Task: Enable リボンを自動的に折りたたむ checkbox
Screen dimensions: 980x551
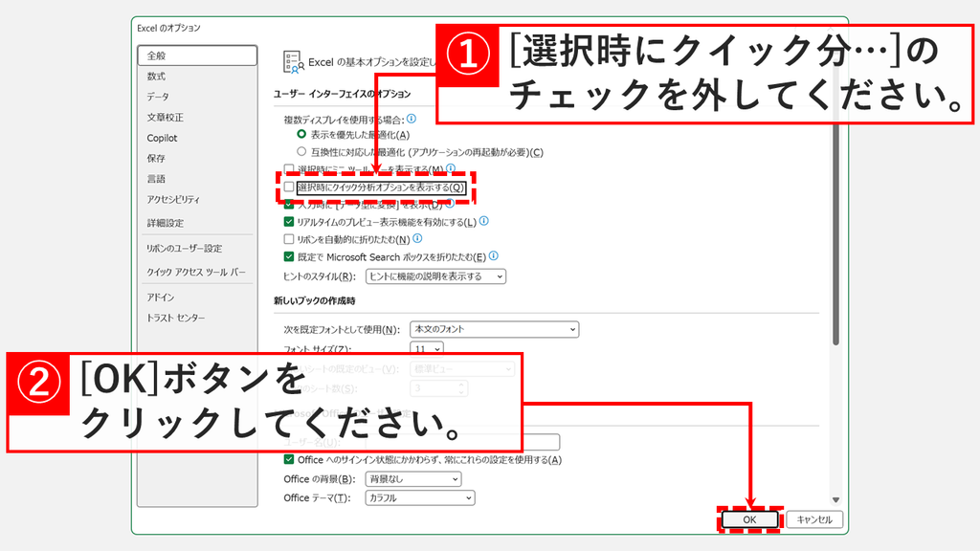Action: point(289,239)
